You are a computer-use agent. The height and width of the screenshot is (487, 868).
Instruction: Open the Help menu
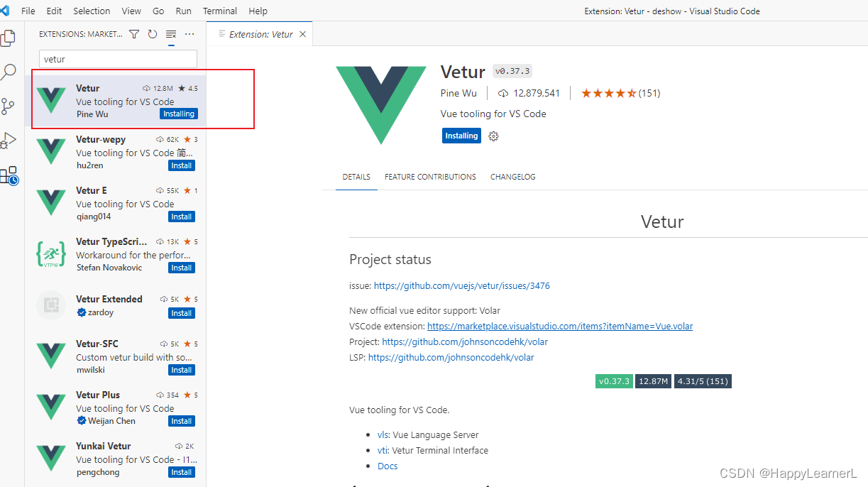tap(258, 11)
